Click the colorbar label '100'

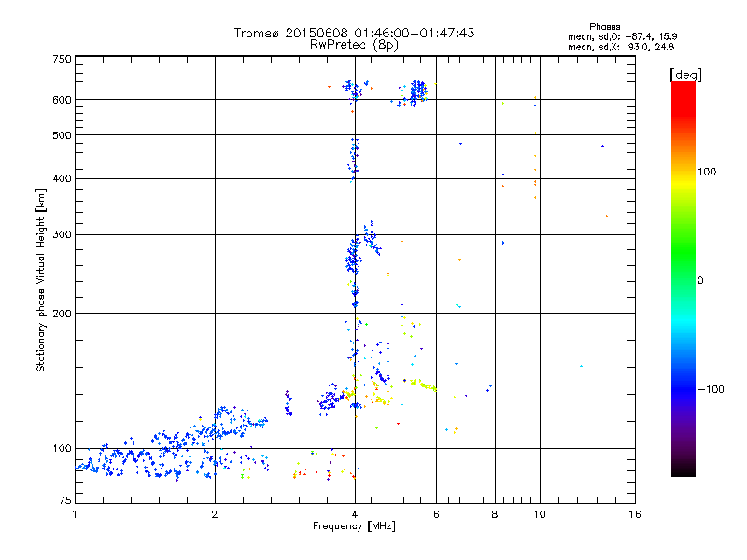[707, 172]
